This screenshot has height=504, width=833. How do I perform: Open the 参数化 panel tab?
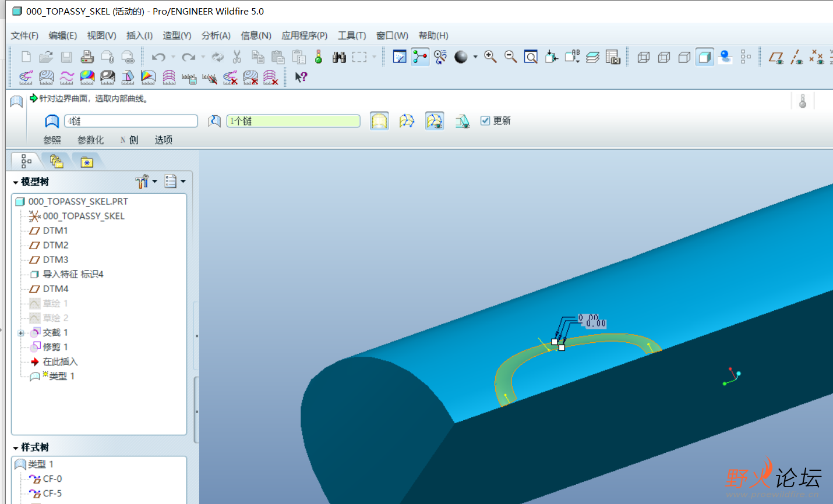90,140
